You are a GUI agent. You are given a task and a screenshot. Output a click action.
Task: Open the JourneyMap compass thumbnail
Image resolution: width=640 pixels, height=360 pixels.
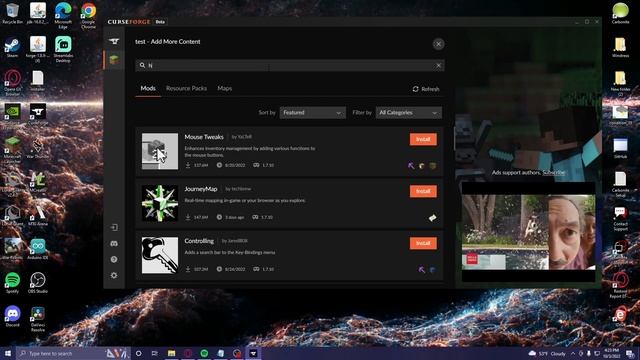pos(160,203)
